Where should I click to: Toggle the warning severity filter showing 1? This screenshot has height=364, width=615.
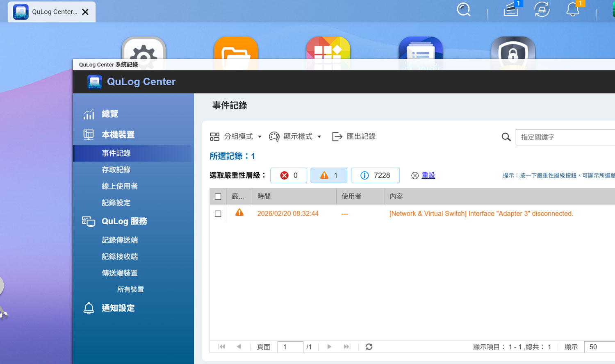tap(329, 175)
